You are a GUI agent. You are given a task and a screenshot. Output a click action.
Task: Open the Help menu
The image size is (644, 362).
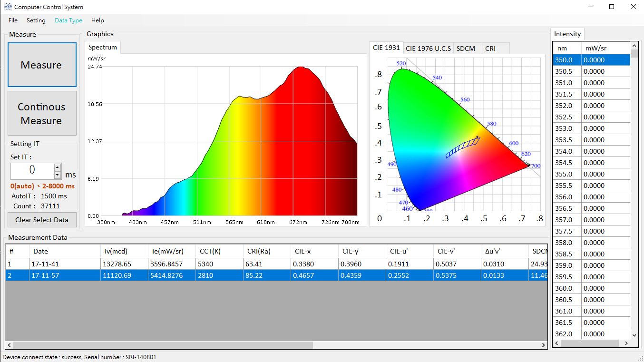click(98, 20)
